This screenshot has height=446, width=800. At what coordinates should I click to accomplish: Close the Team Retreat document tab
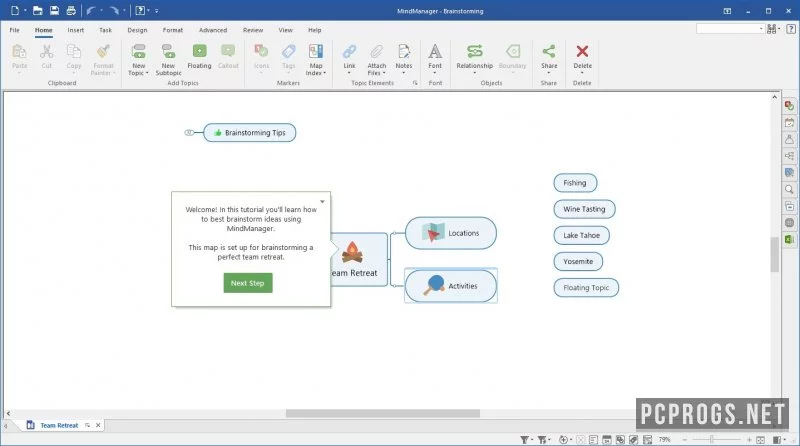click(98, 425)
